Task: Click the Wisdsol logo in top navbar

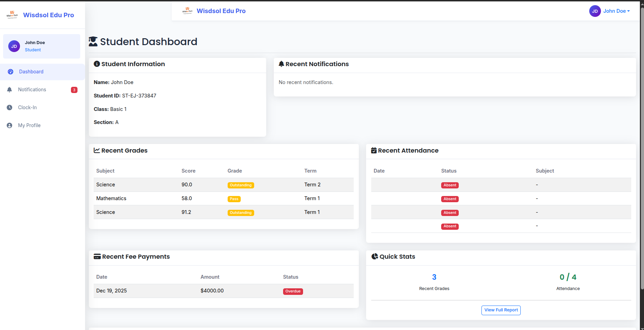Action: pos(187,11)
